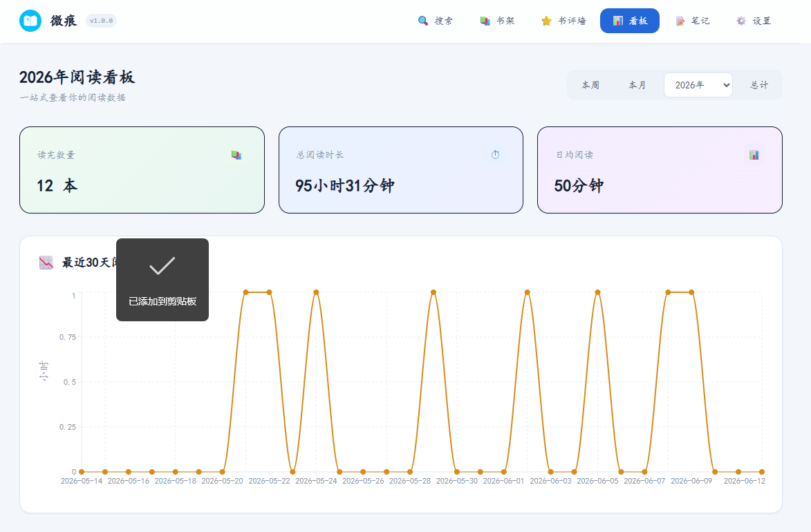The height and width of the screenshot is (532, 811).
Task: Filter dashboard by 本月
Action: pyautogui.click(x=637, y=85)
